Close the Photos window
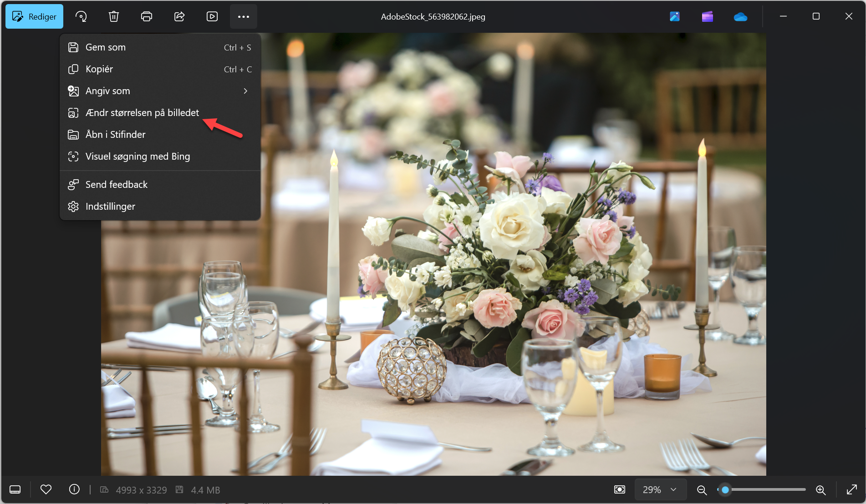Image resolution: width=866 pixels, height=504 pixels. pyautogui.click(x=849, y=16)
